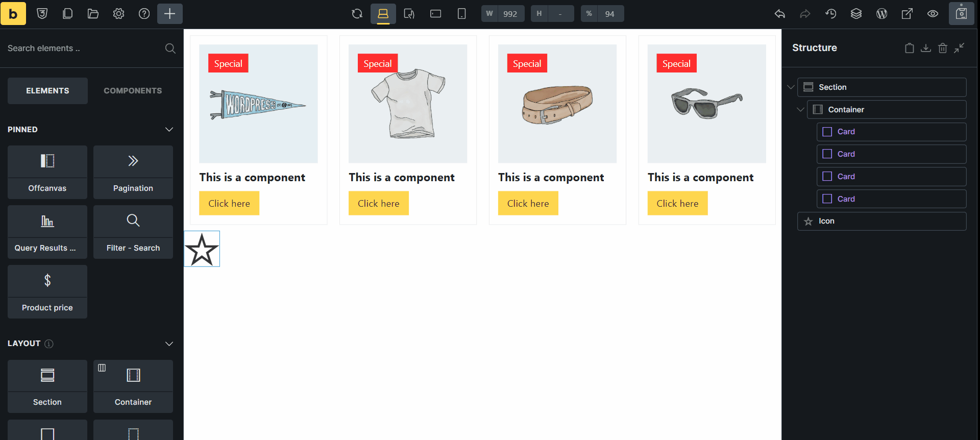Click the Structure delete trash icon
The width and height of the screenshot is (980, 440).
pos(943,48)
